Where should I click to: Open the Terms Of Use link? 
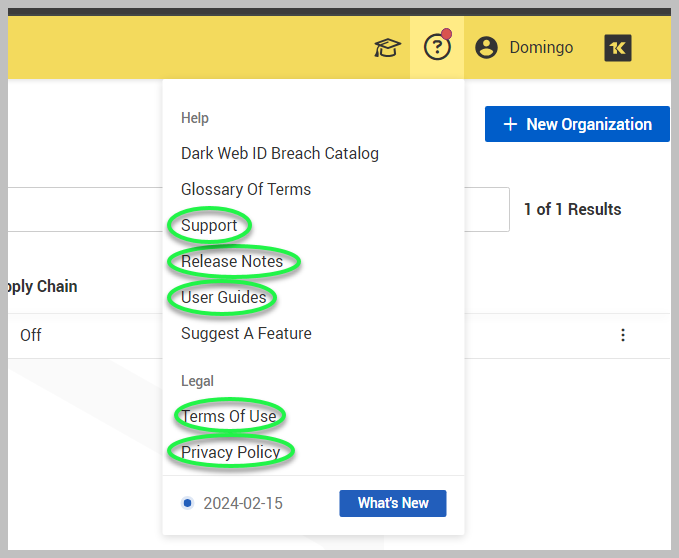228,416
